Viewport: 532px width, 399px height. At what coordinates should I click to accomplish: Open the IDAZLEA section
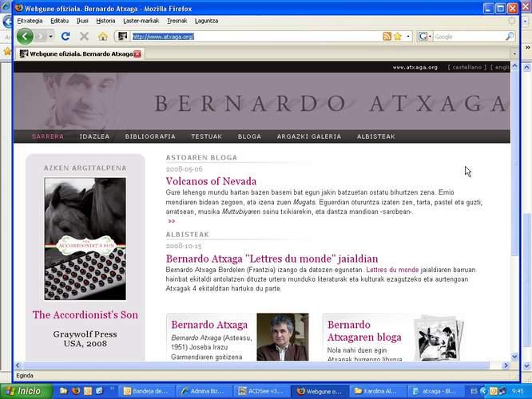[94, 136]
